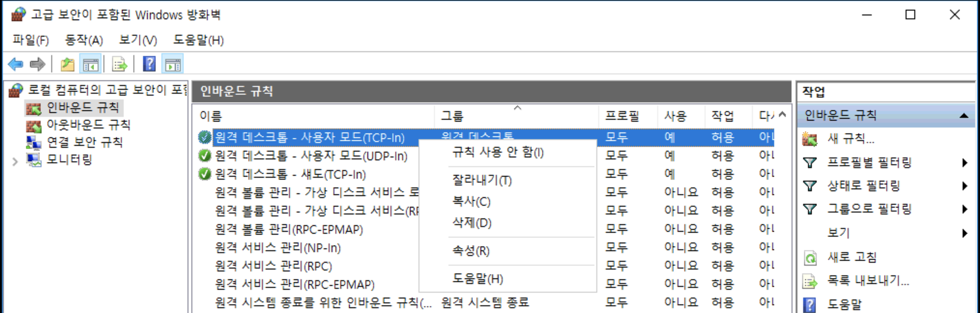Image resolution: width=980 pixels, height=313 pixels.
Task: Click the Export list toolbar icon
Action: 119,64
